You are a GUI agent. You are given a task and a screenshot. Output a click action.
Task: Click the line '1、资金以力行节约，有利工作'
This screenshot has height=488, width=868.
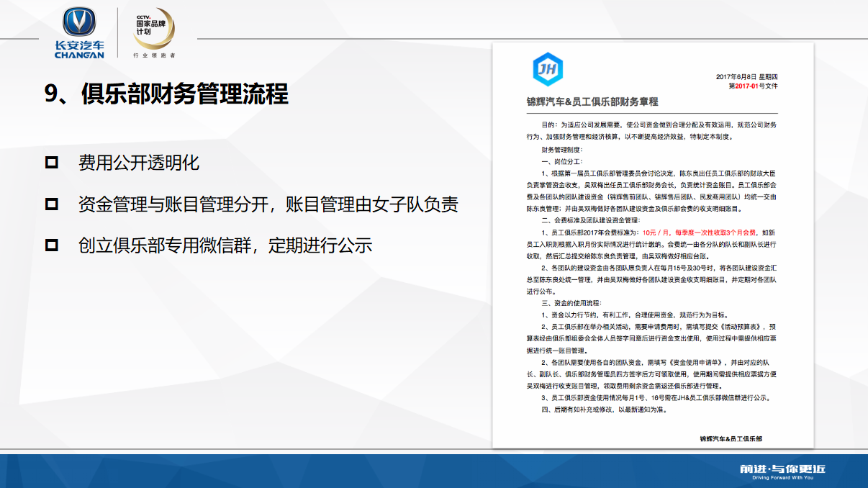point(636,315)
